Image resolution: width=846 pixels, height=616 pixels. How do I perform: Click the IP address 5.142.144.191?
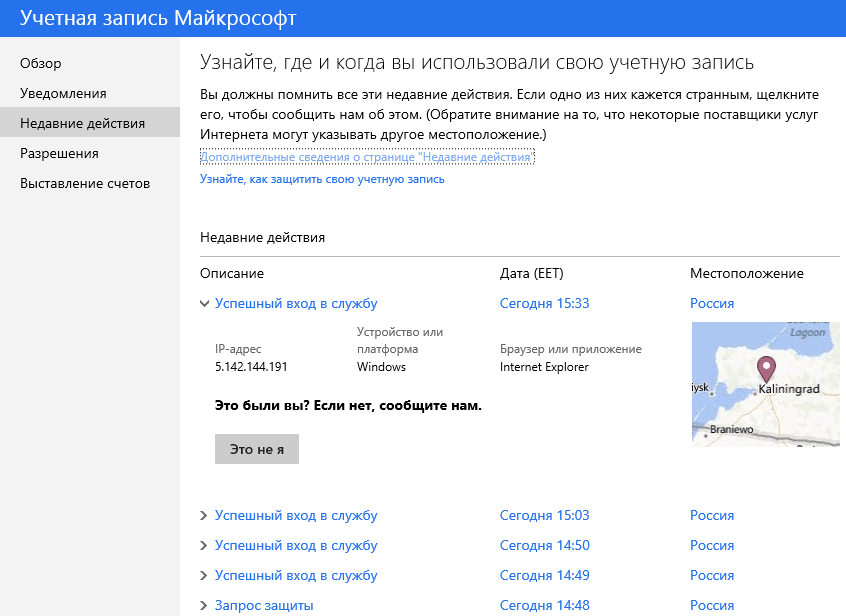tap(251, 367)
